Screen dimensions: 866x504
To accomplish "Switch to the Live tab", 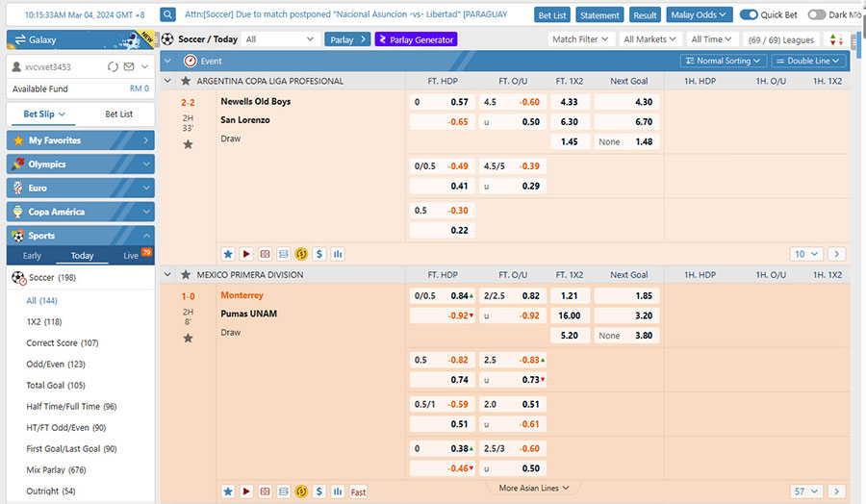I will [131, 256].
